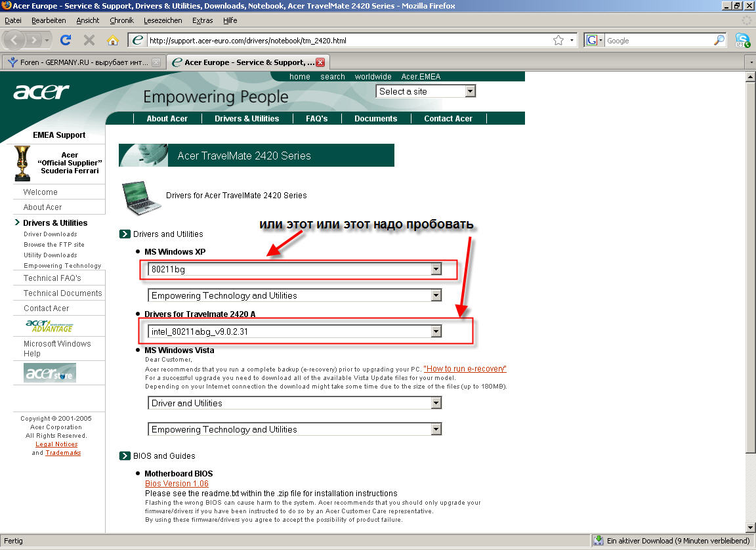Bookmark the page with the star icon
Image resolution: width=756 pixels, height=550 pixels.
click(558, 40)
